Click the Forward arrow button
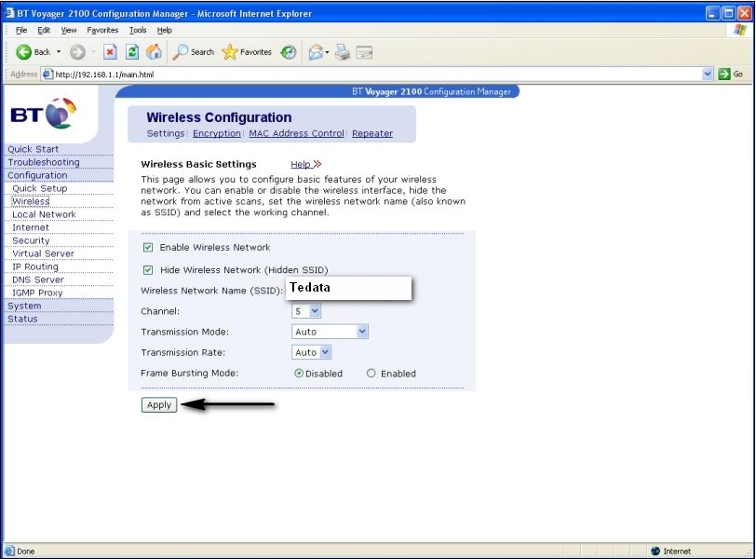This screenshot has height=559, width=756. tap(77, 52)
